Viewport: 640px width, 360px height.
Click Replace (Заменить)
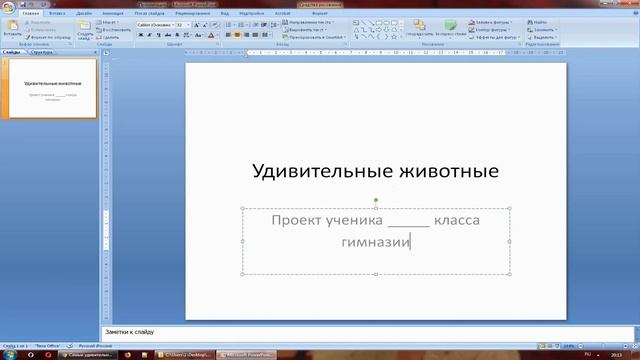[x=542, y=30]
